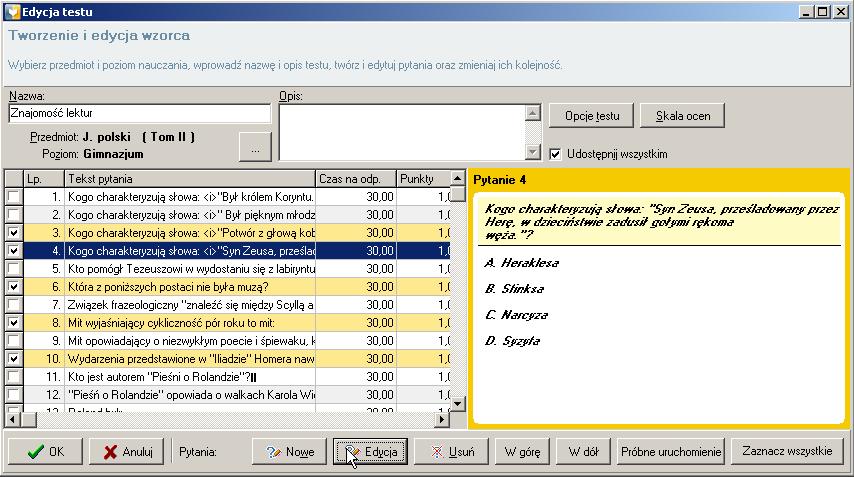This screenshot has width=854, height=477.
Task: Select row 'Potwór z głową' question
Action: (x=228, y=233)
